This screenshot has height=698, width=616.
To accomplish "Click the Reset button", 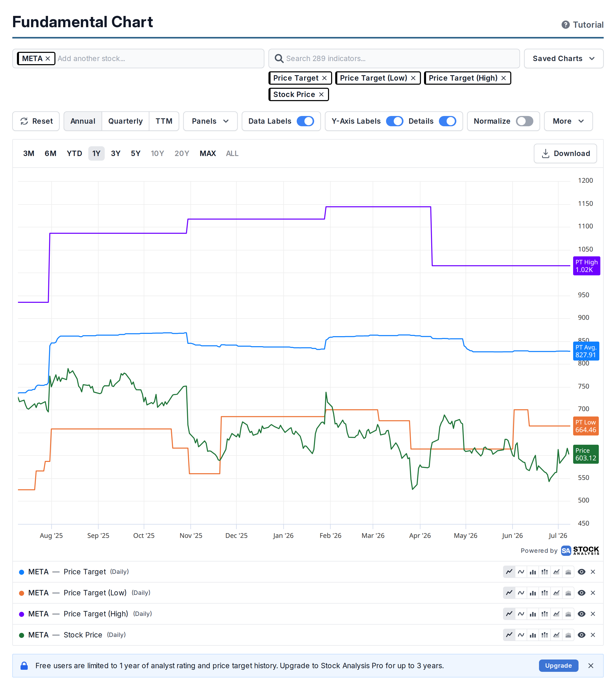I will 36,121.
